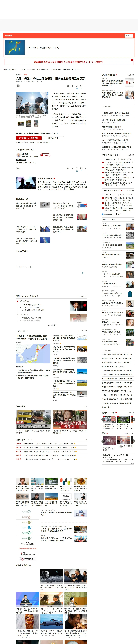Bookmark with Hatena B! icon under headline
The image size is (138, 644).
click(x=81, y=86)
